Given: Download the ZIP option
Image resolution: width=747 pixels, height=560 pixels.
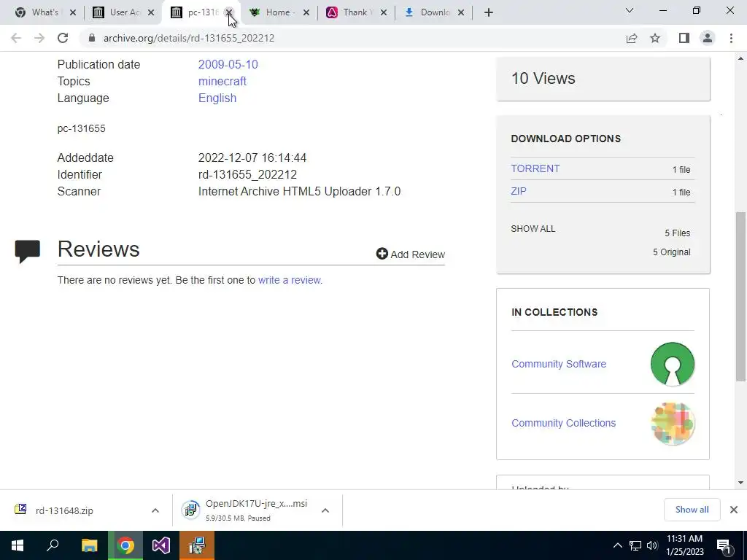Looking at the screenshot, I should coord(519,191).
